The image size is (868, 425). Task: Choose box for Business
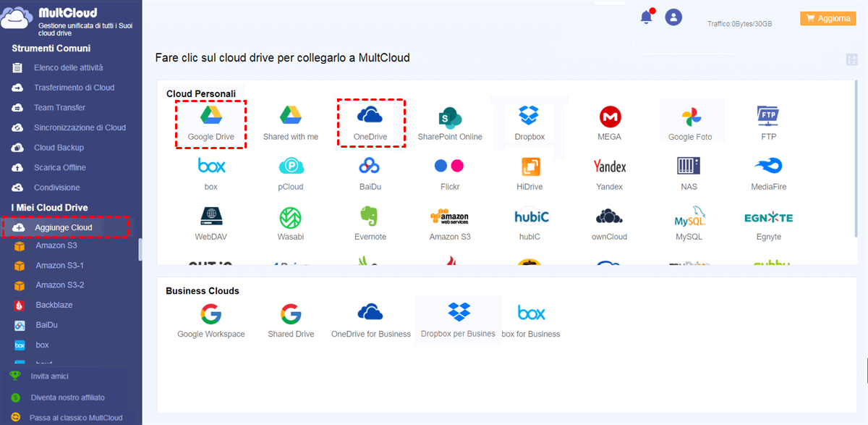(x=531, y=321)
